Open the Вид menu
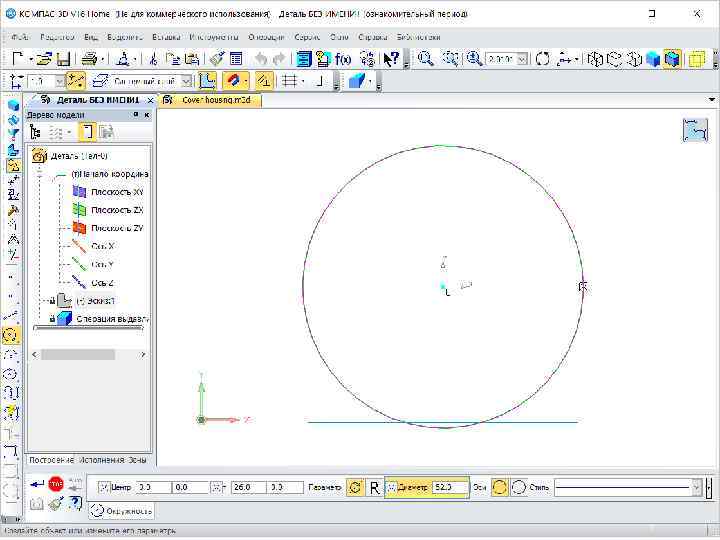Viewport: 720px width, 540px height. coord(90,37)
